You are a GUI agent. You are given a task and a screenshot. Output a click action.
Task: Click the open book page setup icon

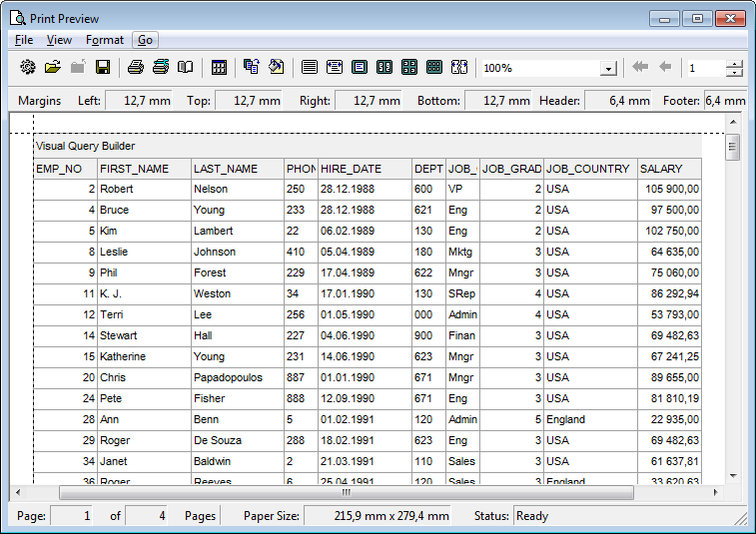(185, 68)
